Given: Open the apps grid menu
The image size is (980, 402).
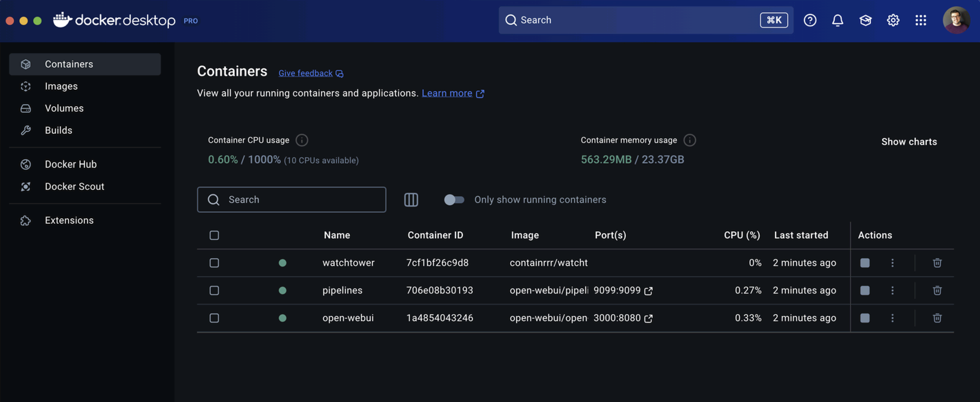Looking at the screenshot, I should tap(921, 20).
